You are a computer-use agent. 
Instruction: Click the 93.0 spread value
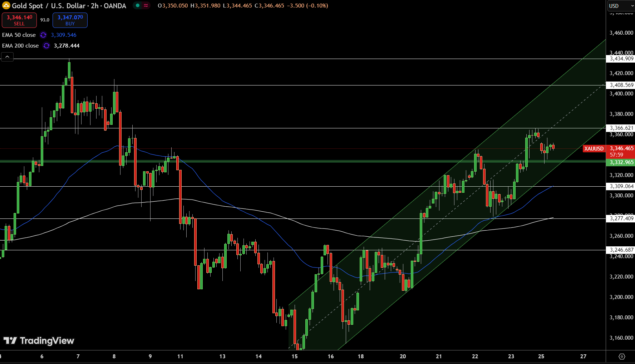[45, 20]
